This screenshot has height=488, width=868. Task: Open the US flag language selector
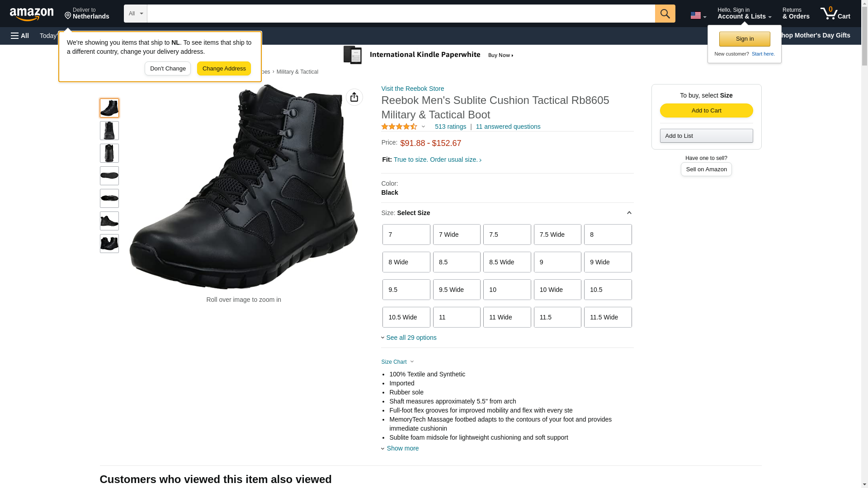coord(698,15)
